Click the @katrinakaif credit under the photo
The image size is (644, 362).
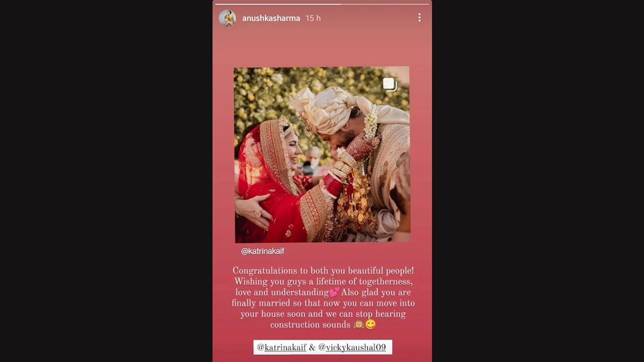tap(262, 251)
